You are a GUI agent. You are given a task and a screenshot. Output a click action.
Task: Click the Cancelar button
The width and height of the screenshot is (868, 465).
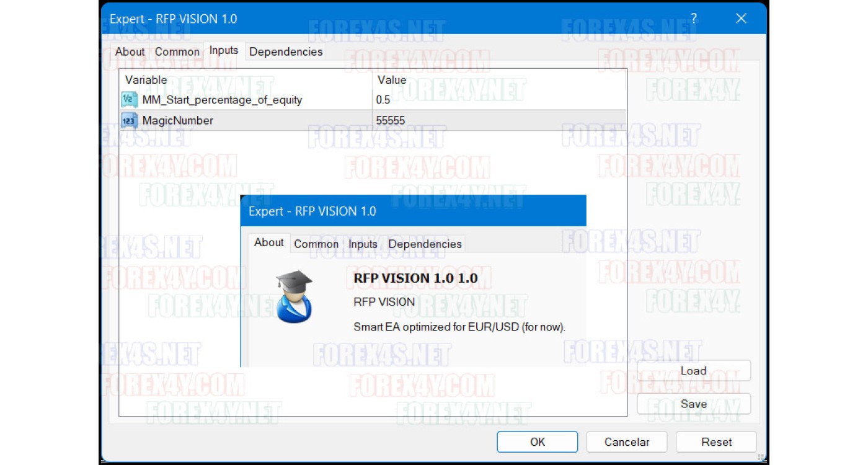pos(627,442)
